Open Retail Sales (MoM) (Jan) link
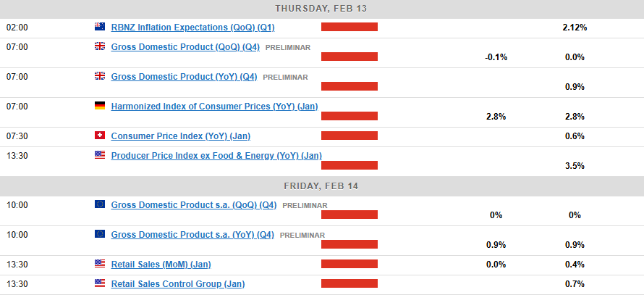The image size is (644, 295). point(161,265)
